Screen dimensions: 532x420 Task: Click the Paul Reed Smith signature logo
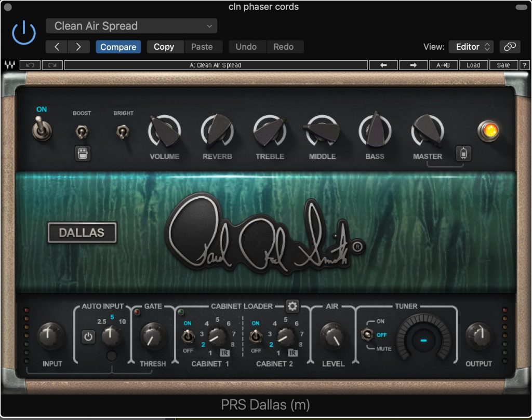pyautogui.click(x=265, y=233)
